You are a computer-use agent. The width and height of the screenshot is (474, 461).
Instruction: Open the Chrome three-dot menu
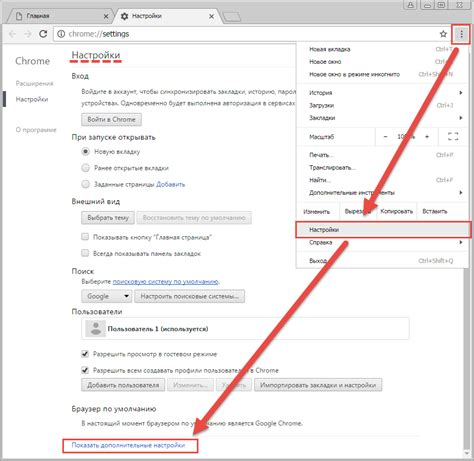tap(461, 34)
